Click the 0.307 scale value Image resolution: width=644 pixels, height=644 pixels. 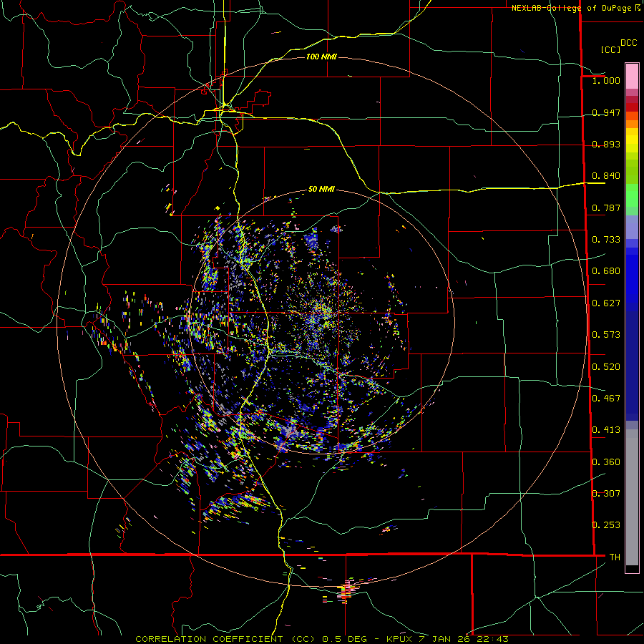point(606,494)
